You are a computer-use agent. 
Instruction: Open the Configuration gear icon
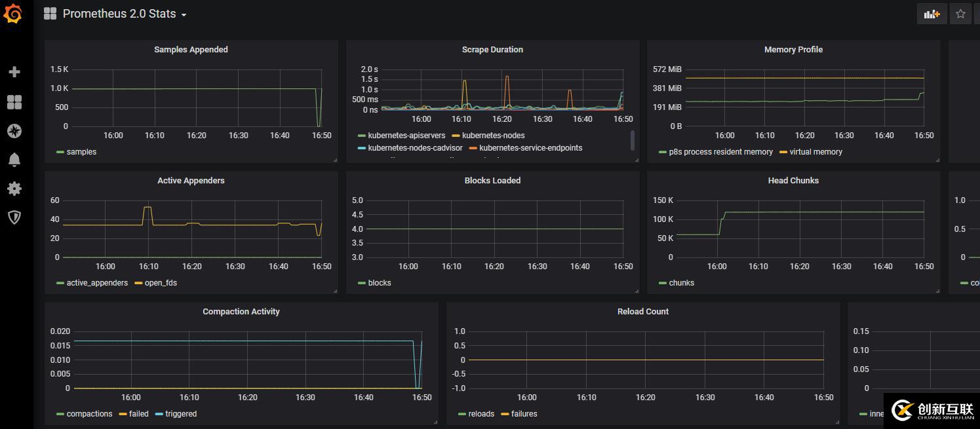coord(14,189)
